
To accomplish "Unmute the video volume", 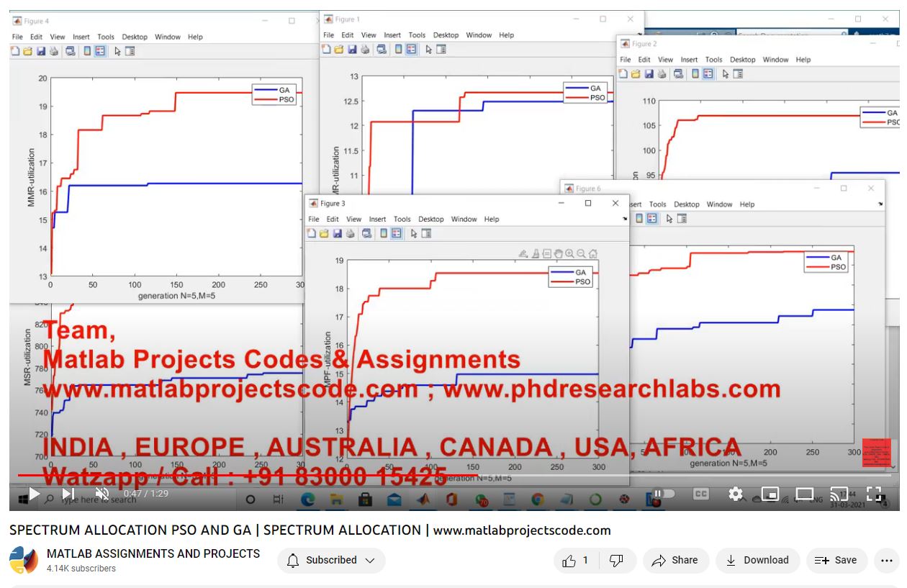I will pyautogui.click(x=102, y=494).
